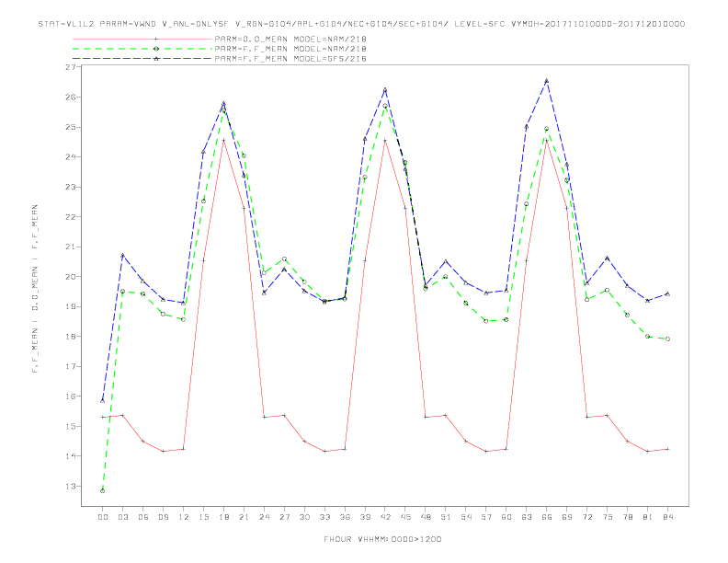Select legend entry PARM=F.F_MEAN MODEL=GFS/218
728x563 pixels.
tap(290, 59)
